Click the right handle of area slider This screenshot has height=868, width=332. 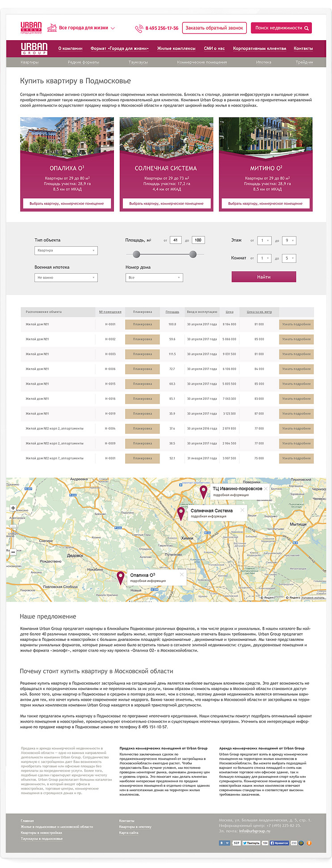tap(193, 254)
